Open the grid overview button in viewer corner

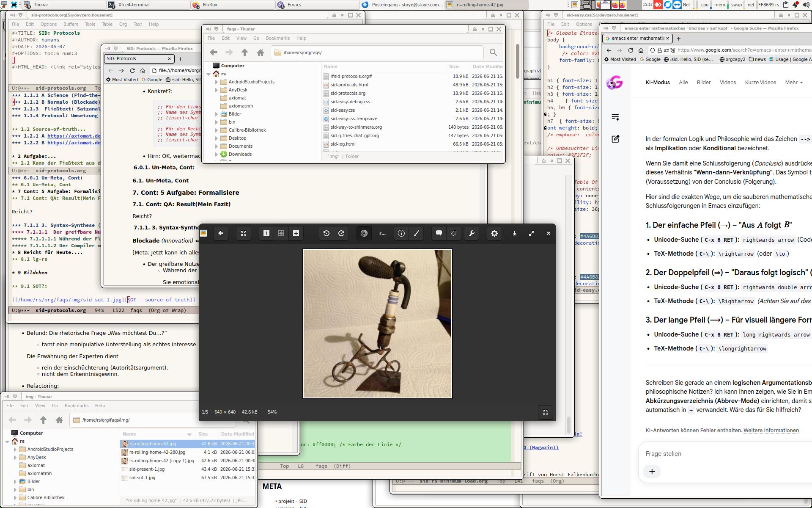[546, 412]
